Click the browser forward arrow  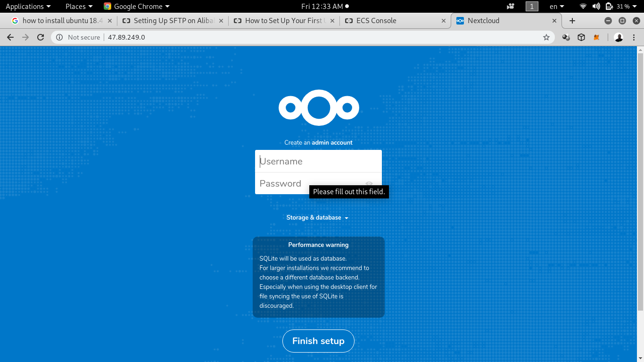(x=25, y=37)
